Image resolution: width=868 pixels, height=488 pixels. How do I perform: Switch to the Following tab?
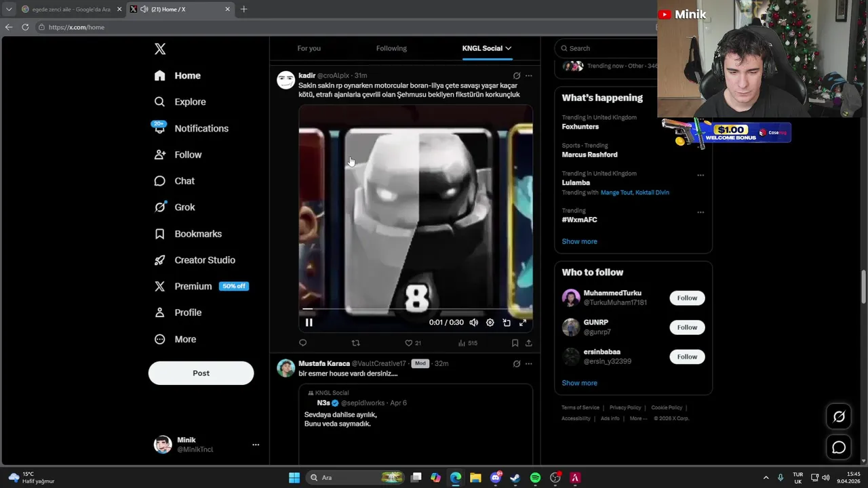coord(391,48)
